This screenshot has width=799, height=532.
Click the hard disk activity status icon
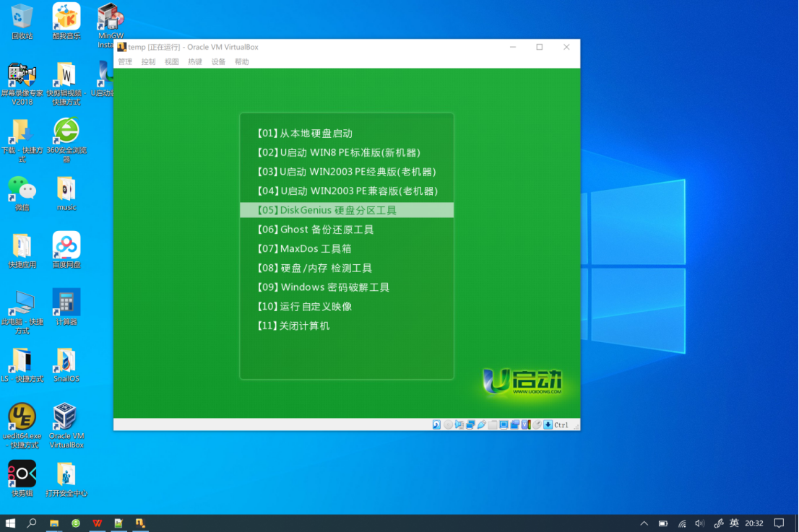click(436, 424)
